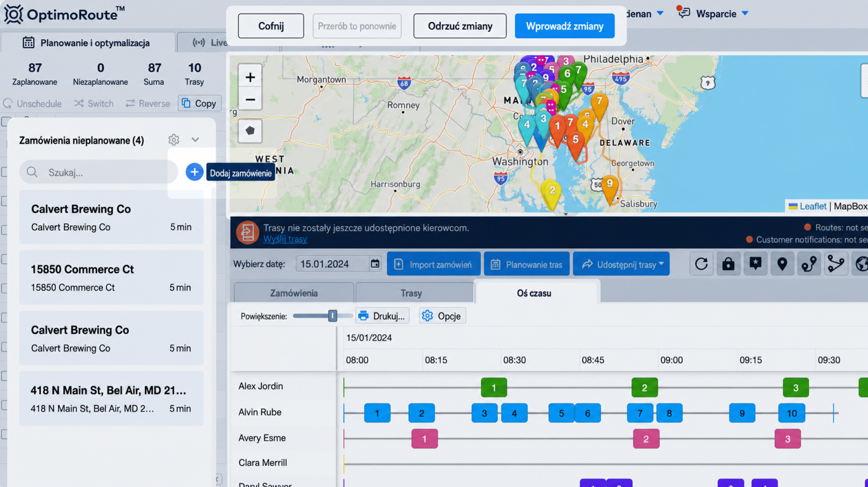Click the route path icon in toolbar
Image resolution: width=868 pixels, height=487 pixels.
click(809, 264)
